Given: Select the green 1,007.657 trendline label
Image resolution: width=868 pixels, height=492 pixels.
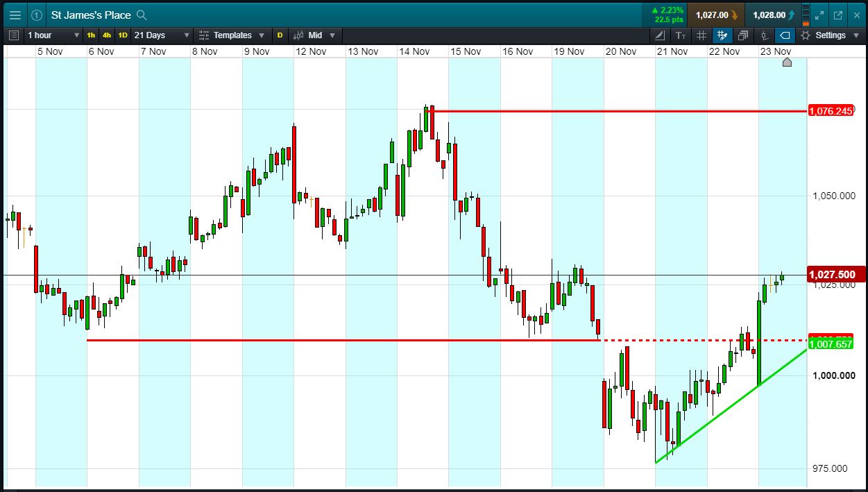Looking at the screenshot, I should click(831, 344).
